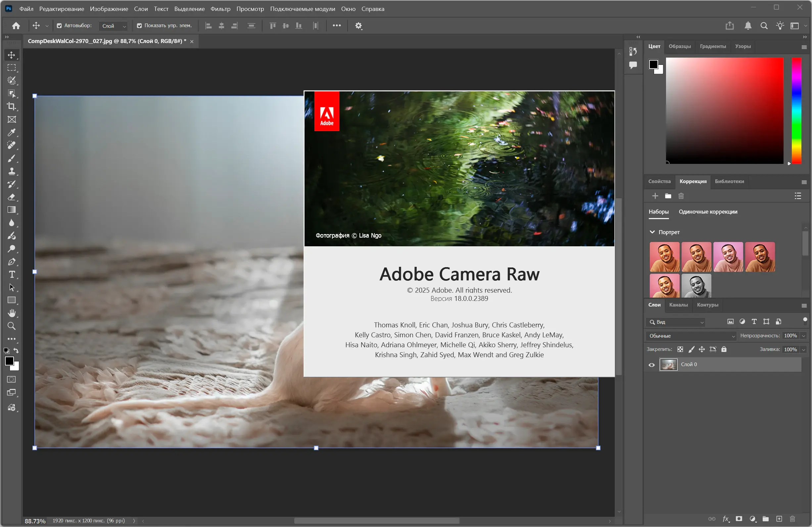Open the Обычные blend mode dropdown
This screenshot has width=812, height=527.
click(691, 336)
